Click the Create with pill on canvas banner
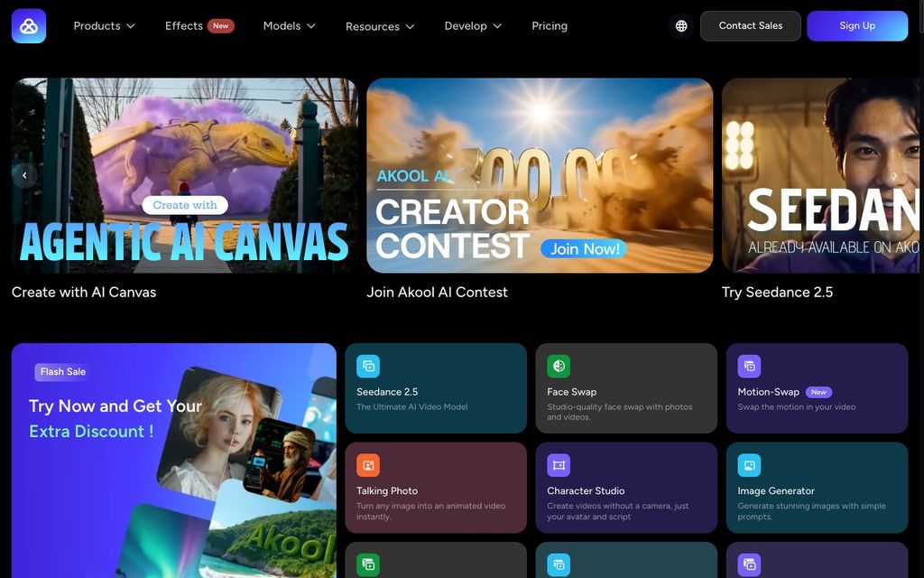This screenshot has width=924, height=578. tap(185, 205)
